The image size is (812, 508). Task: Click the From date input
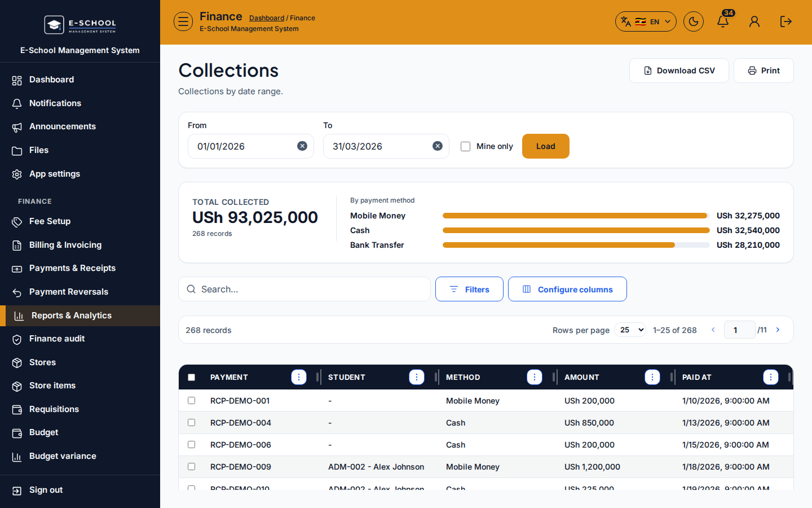pyautogui.click(x=250, y=146)
